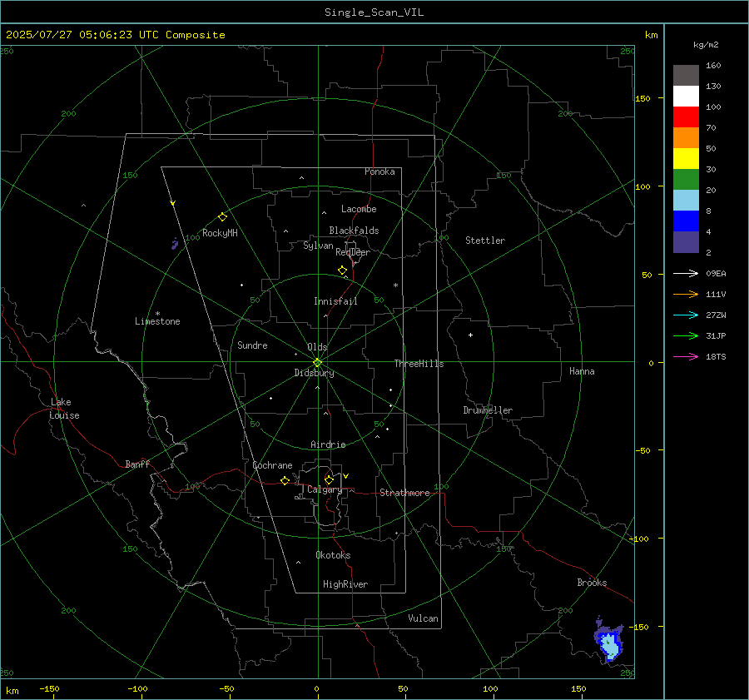Click the Limestone label
Screen dimensions: 749x700
[157, 321]
